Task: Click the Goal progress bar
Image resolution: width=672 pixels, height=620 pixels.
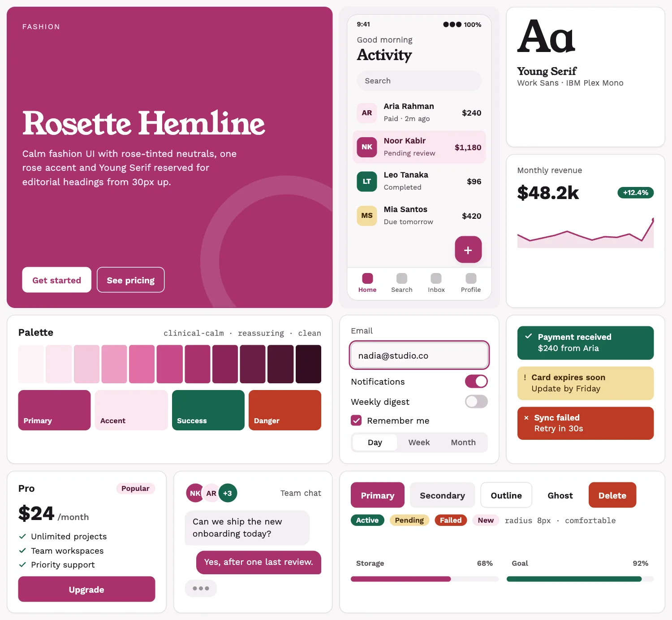Action: [x=580, y=579]
